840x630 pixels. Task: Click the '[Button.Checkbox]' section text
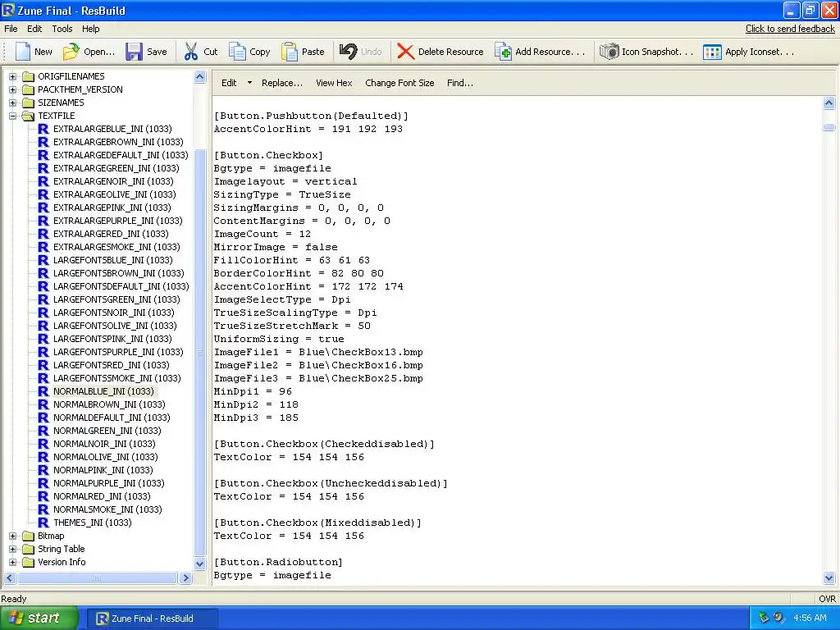click(x=268, y=155)
